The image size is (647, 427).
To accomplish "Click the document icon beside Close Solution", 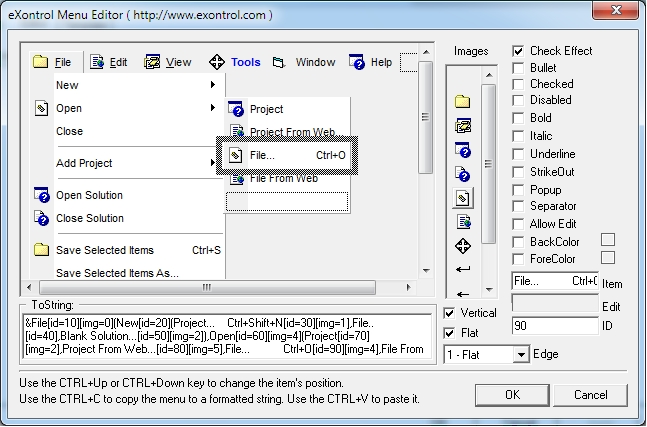I will pyautogui.click(x=41, y=218).
